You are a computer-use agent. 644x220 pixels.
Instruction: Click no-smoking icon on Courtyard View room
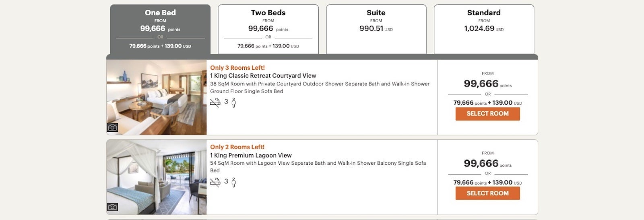pos(215,102)
